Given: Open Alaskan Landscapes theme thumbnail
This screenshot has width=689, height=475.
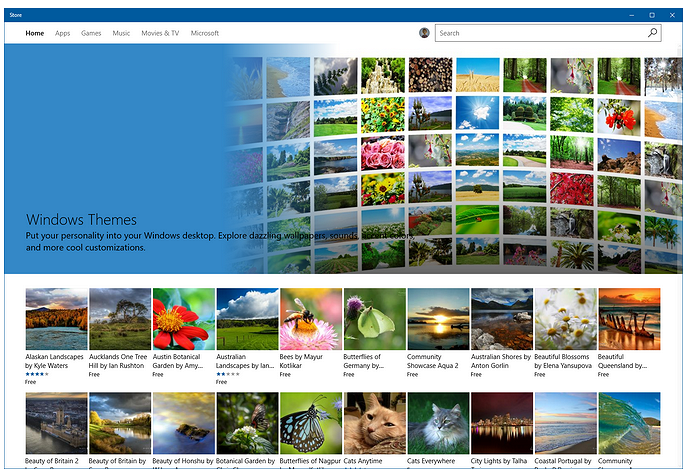Looking at the screenshot, I should click(x=56, y=319).
